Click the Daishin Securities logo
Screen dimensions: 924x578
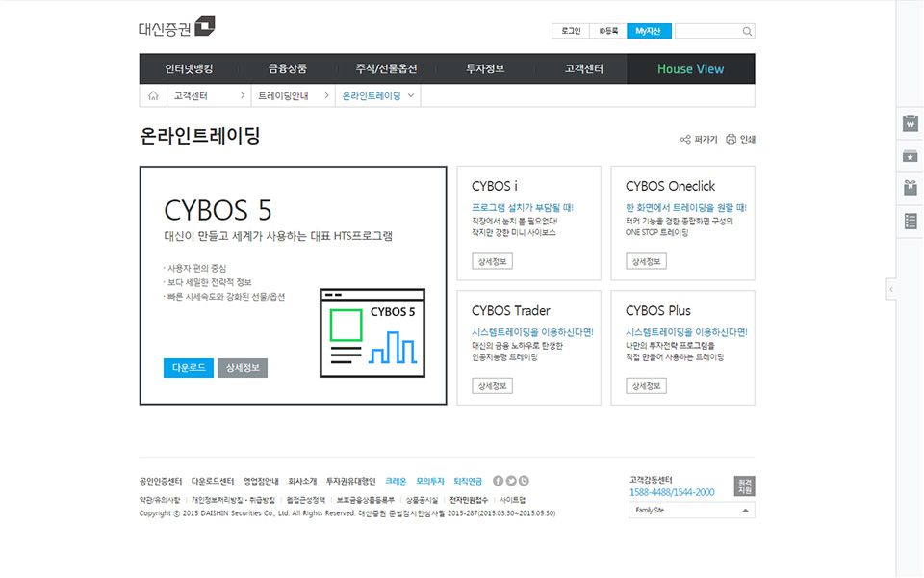177,27
